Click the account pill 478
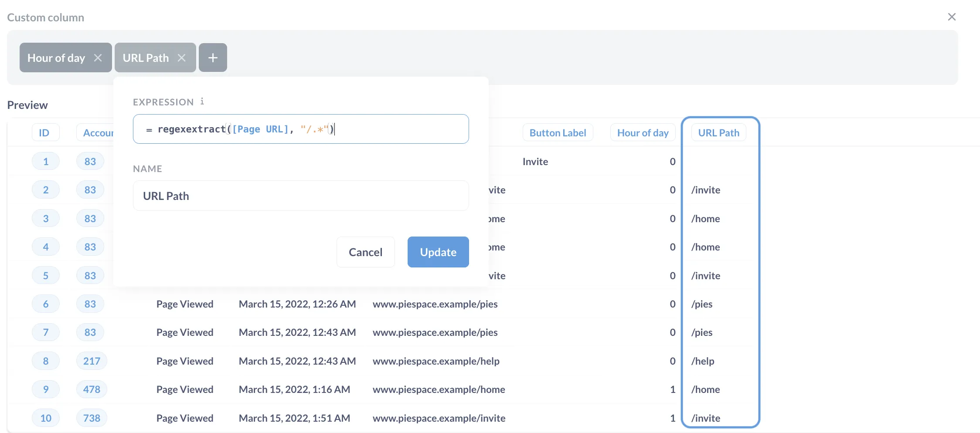Image resolution: width=980 pixels, height=433 pixels. pos(91,389)
